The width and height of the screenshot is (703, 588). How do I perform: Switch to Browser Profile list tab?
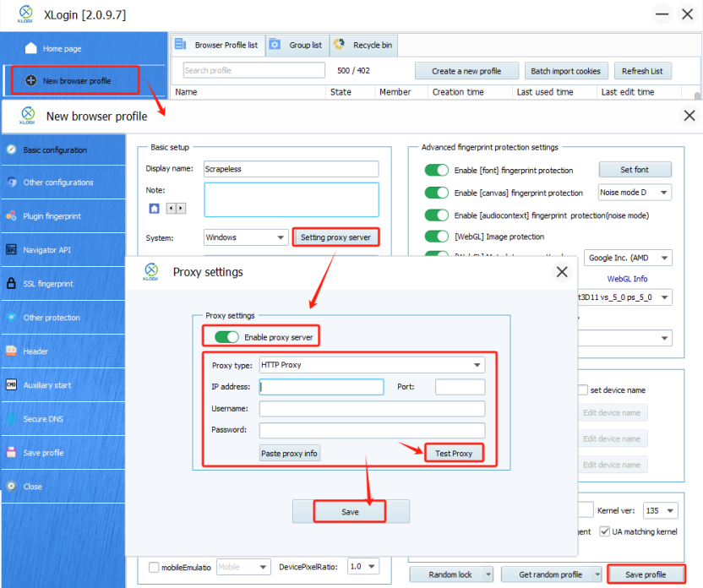point(218,45)
